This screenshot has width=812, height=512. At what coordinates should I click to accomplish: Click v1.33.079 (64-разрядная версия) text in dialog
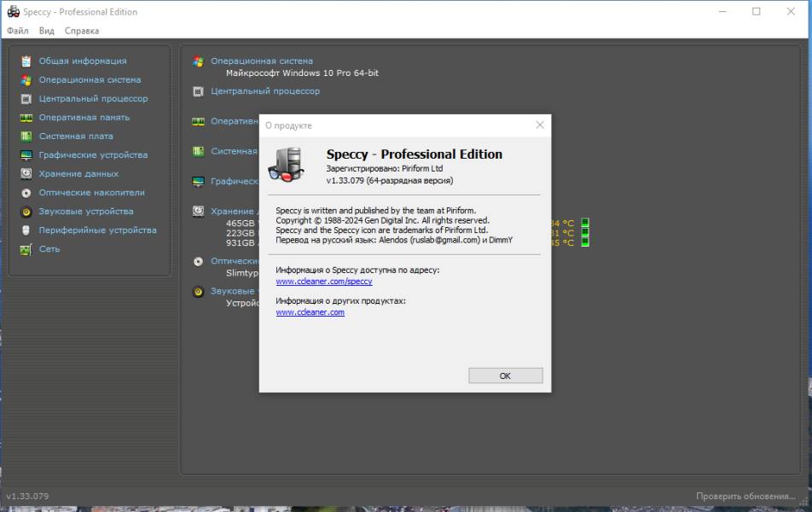point(390,180)
